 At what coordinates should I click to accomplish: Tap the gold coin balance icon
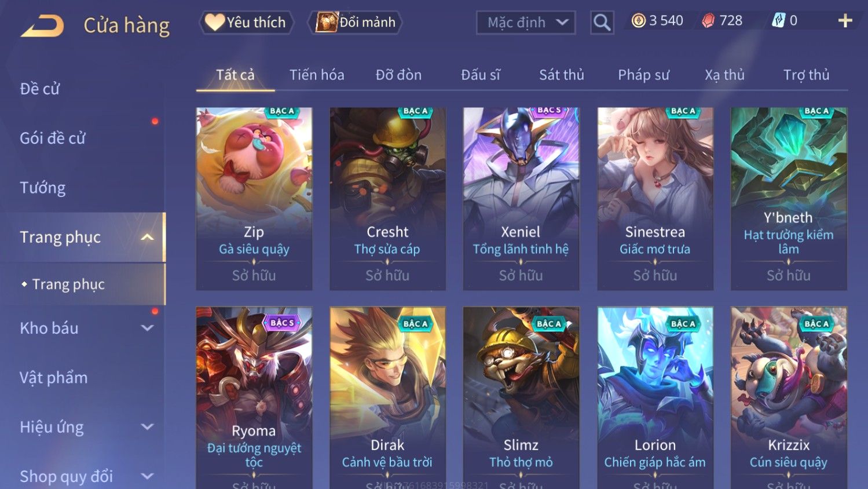pos(638,21)
